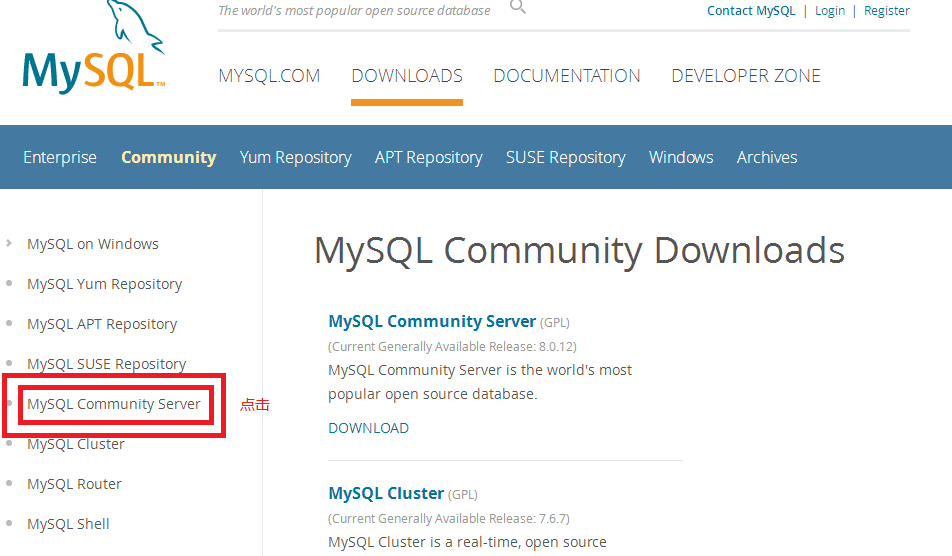Open the DOCUMENTATION tab
The height and width of the screenshot is (556, 952).
coord(566,76)
